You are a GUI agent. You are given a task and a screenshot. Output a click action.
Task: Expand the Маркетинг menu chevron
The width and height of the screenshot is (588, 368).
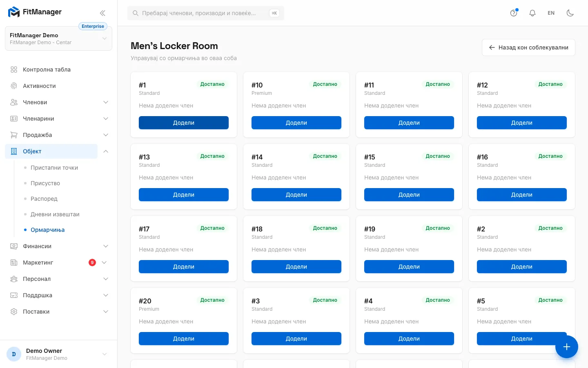pos(104,263)
